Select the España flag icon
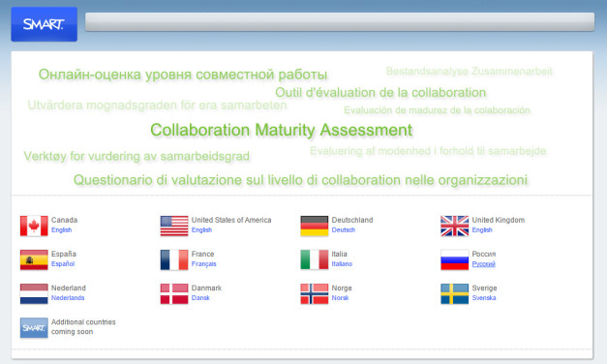607x364 pixels. point(34,259)
